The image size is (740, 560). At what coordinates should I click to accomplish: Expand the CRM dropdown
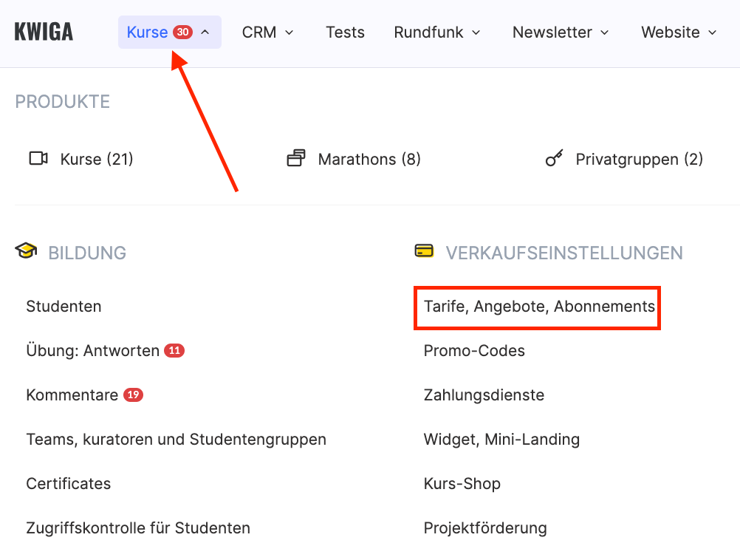[x=268, y=33]
